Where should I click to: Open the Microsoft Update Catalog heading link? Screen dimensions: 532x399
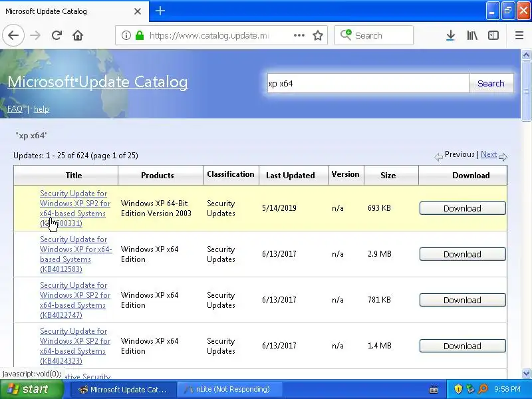[98, 82]
